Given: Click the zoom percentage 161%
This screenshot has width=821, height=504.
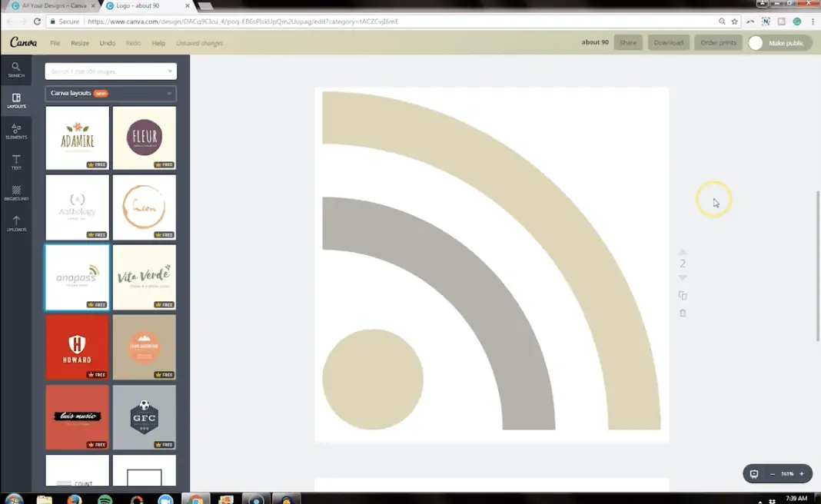Looking at the screenshot, I should coord(787,473).
